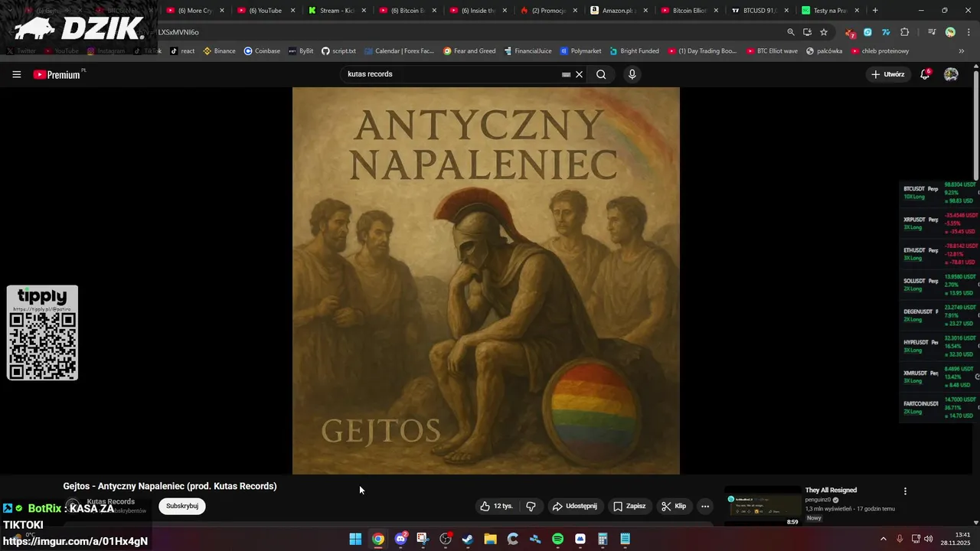Open the FinancialJuice bookmark
980x551 pixels.
(528, 51)
